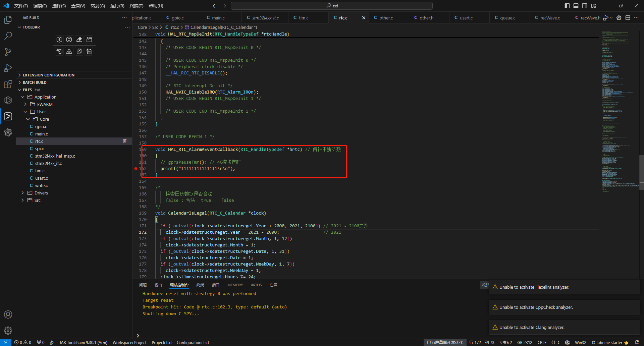Screen dimensions: 644x346
Task: Open notifications bell in status bar
Action: click(x=637, y=342)
